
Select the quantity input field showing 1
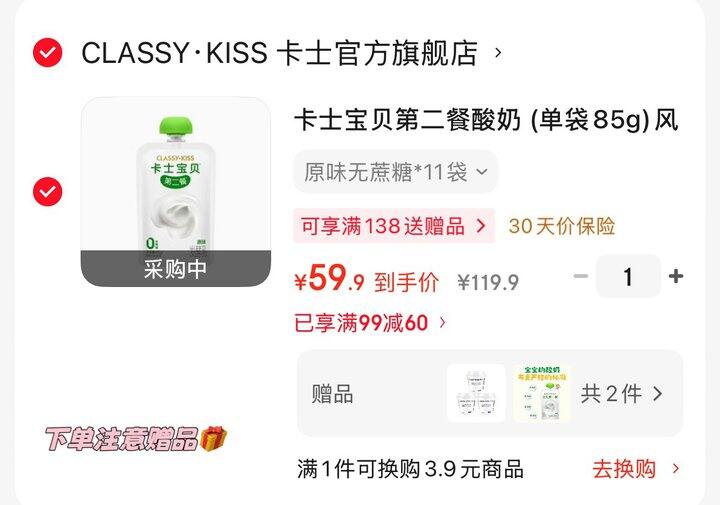628,276
